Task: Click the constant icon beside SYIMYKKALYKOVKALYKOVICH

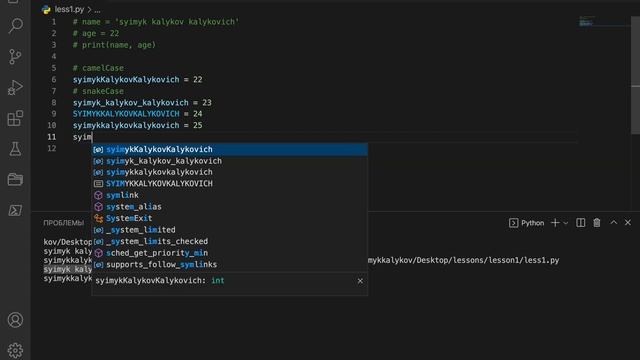Action: pyautogui.click(x=98, y=184)
